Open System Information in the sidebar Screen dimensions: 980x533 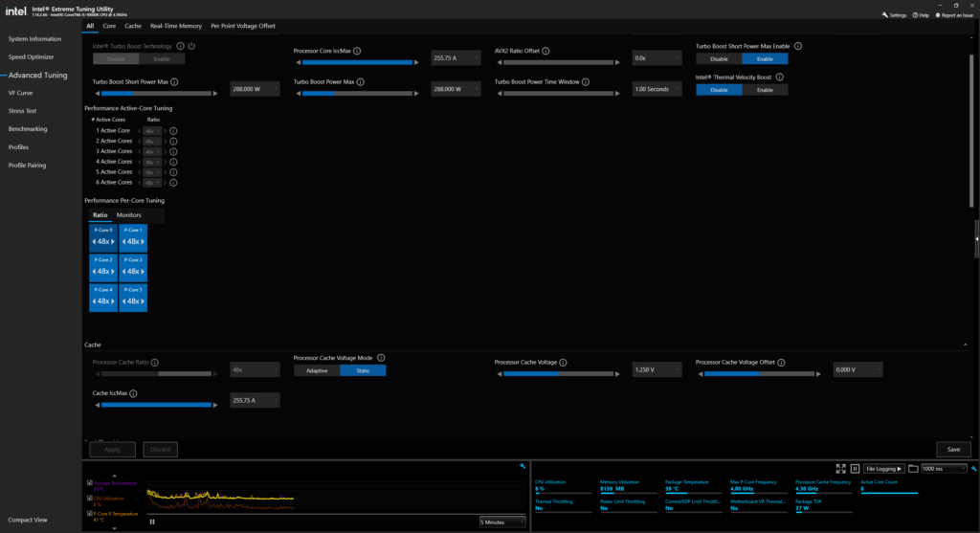(35, 38)
